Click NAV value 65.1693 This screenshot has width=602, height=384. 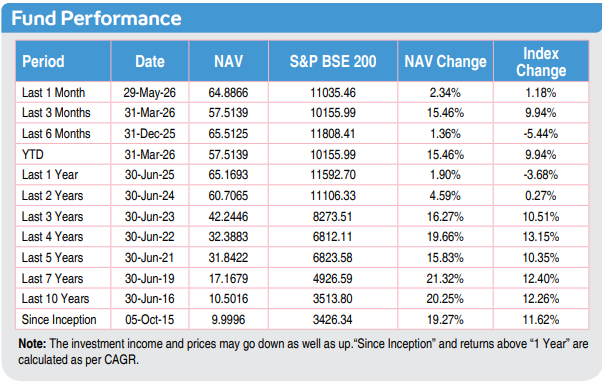pyautogui.click(x=228, y=175)
